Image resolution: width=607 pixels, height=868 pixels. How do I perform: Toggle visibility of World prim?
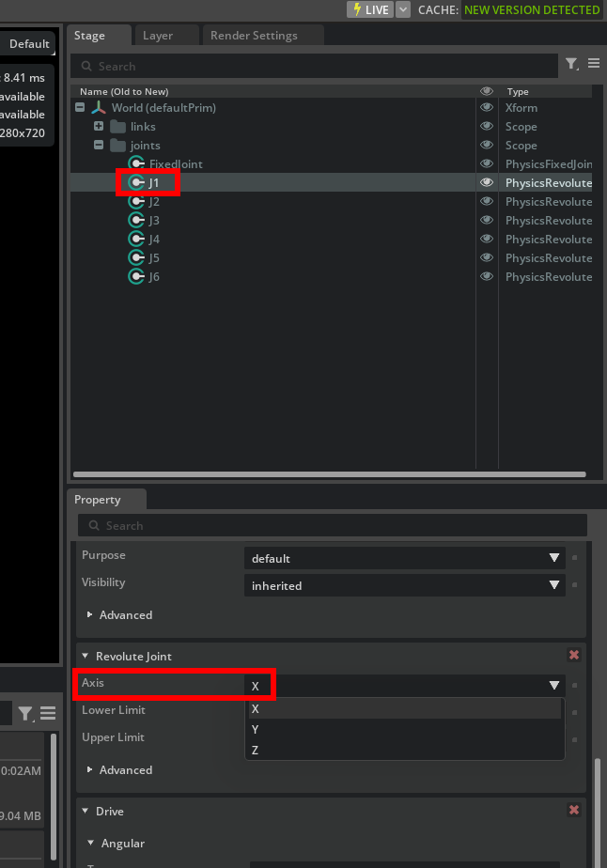tap(487, 108)
